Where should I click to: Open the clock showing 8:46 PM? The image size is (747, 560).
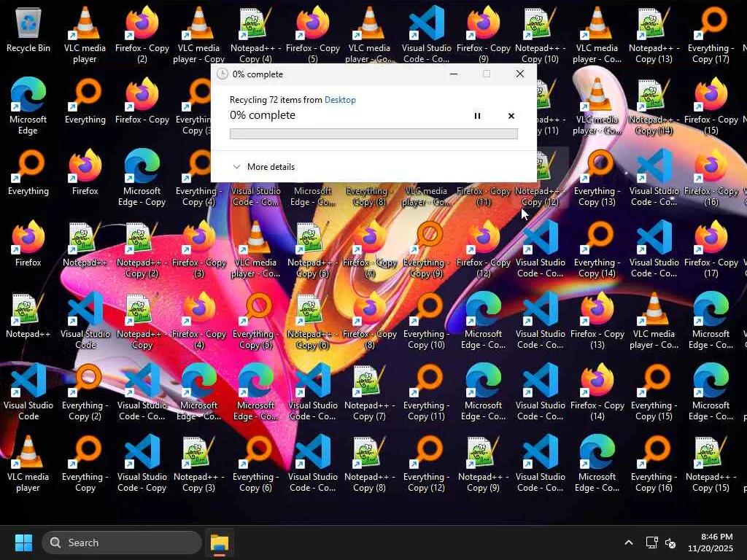711,542
